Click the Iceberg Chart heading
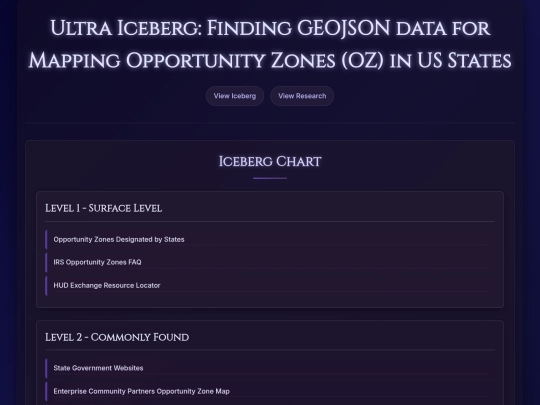This screenshot has width=540, height=405. click(270, 162)
